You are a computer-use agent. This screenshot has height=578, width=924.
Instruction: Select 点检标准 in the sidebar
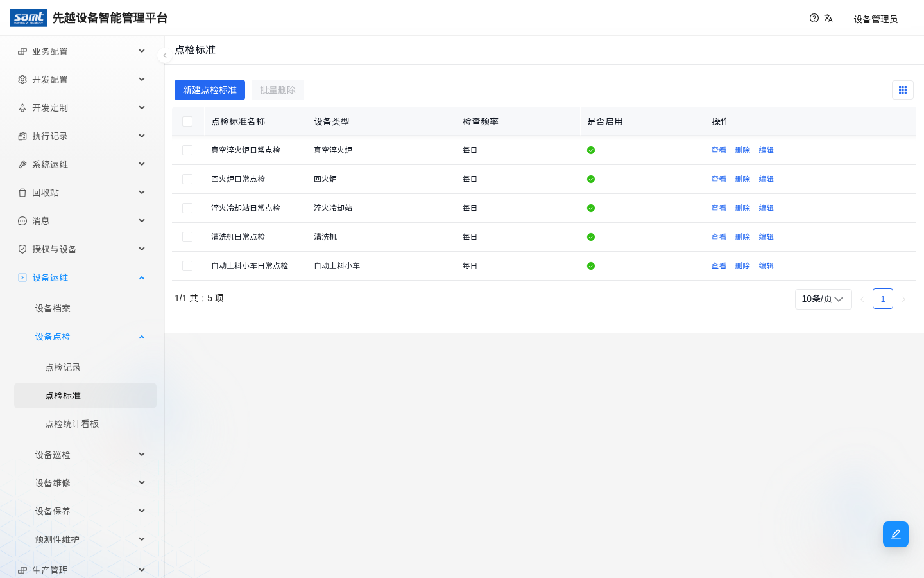[x=85, y=396]
